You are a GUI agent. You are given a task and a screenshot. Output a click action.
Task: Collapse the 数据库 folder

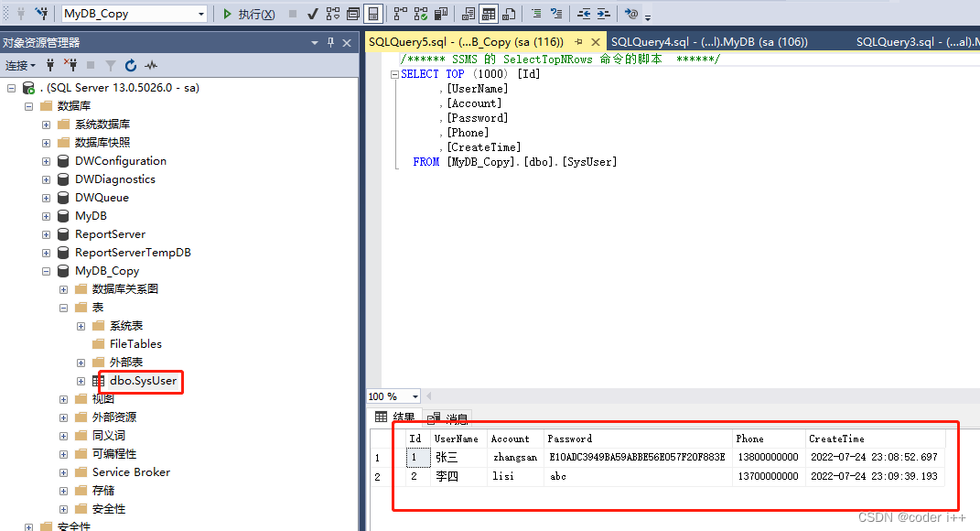click(28, 106)
